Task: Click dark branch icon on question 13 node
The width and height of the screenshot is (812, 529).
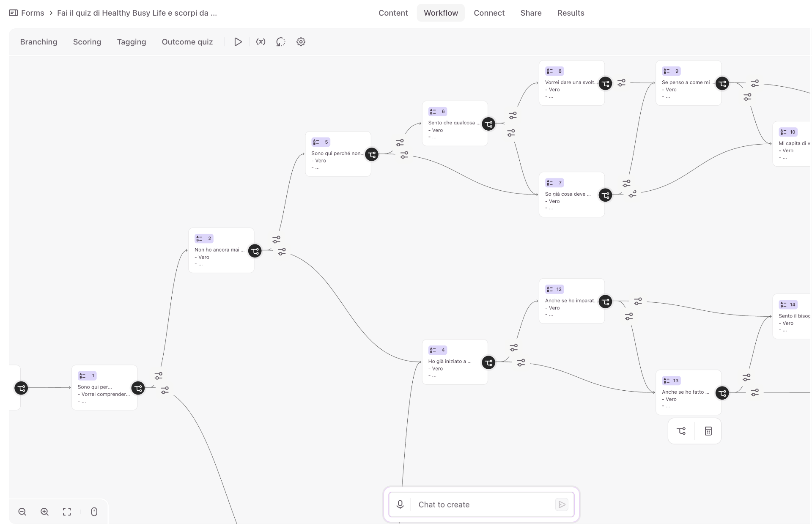Action: pyautogui.click(x=722, y=393)
